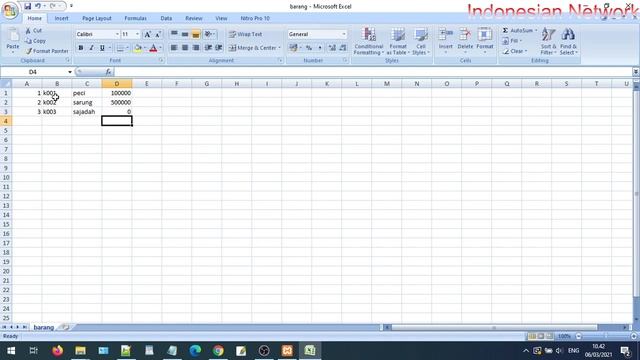
Task: Apply accounting number format
Action: click(293, 48)
